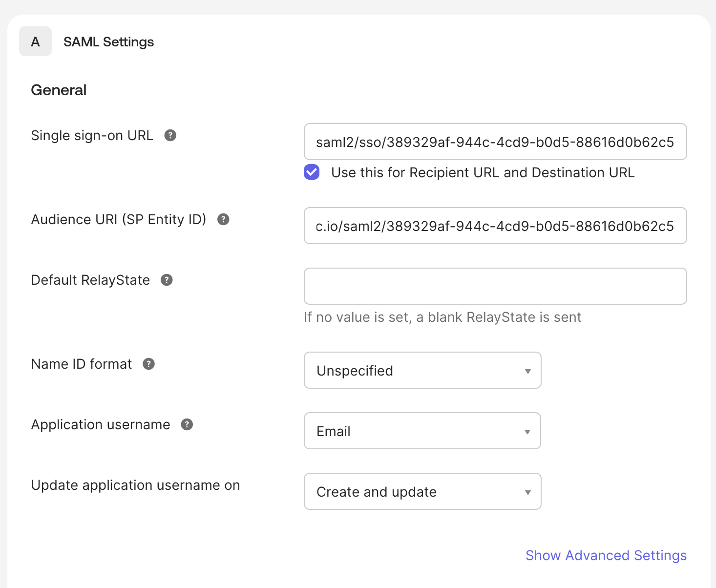Viewport: 716px width, 588px height.
Task: Open the Name ID format dropdown showing Unspecified
Action: [422, 371]
